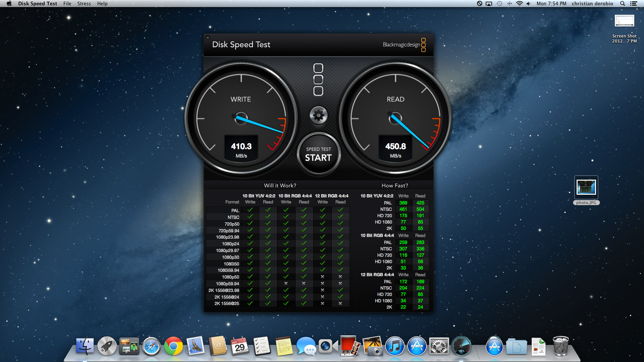Open Launchpad rocket icon
Screen dimensions: 644x362
click(107, 346)
